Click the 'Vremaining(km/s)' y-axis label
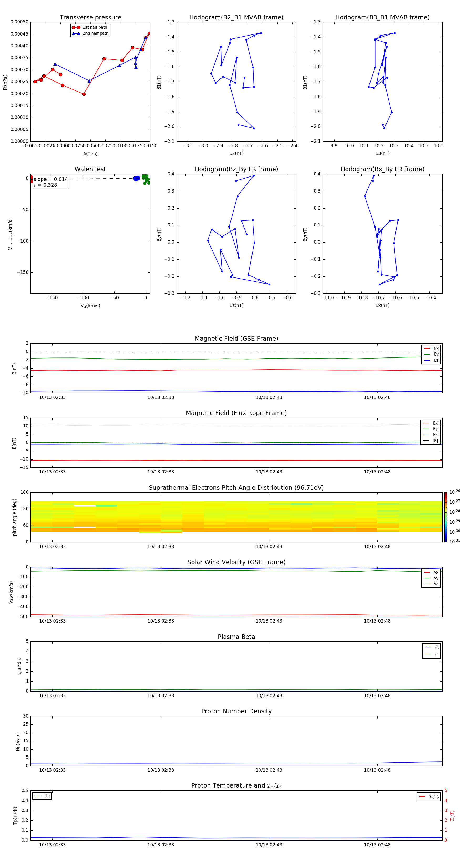The height and width of the screenshot is (868, 473). click(x=10, y=234)
